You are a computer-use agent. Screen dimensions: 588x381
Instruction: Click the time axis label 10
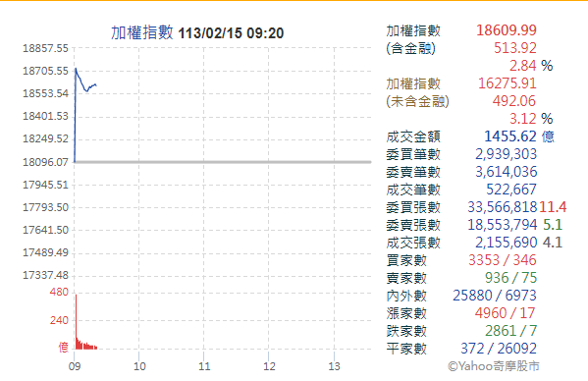click(x=139, y=366)
